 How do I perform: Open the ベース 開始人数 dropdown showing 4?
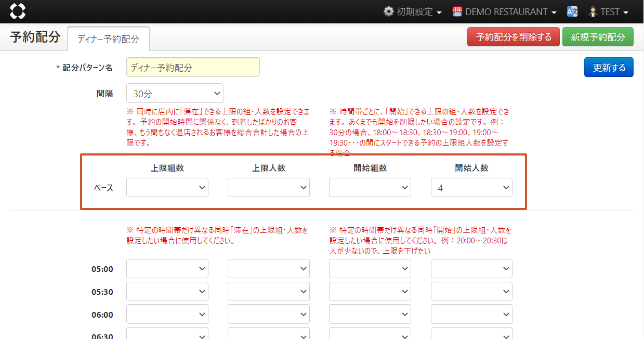[x=471, y=188]
